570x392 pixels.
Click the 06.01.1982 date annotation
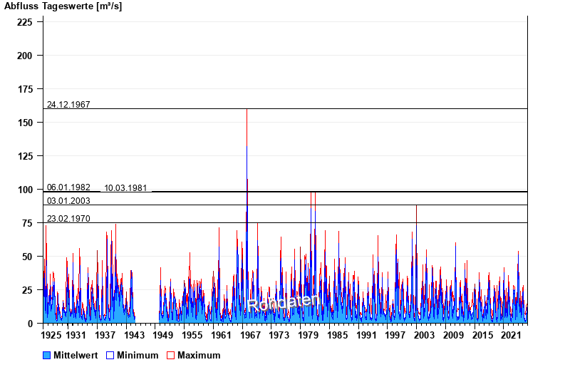coord(68,187)
